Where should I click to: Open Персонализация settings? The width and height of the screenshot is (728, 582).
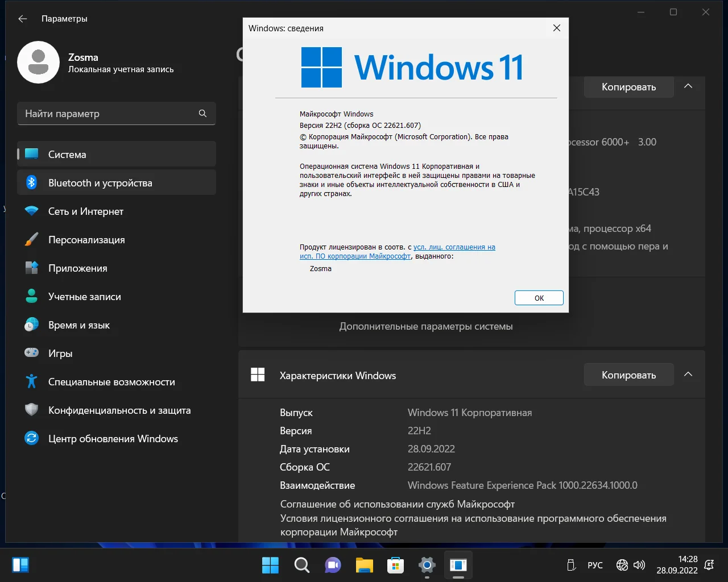tap(117, 239)
